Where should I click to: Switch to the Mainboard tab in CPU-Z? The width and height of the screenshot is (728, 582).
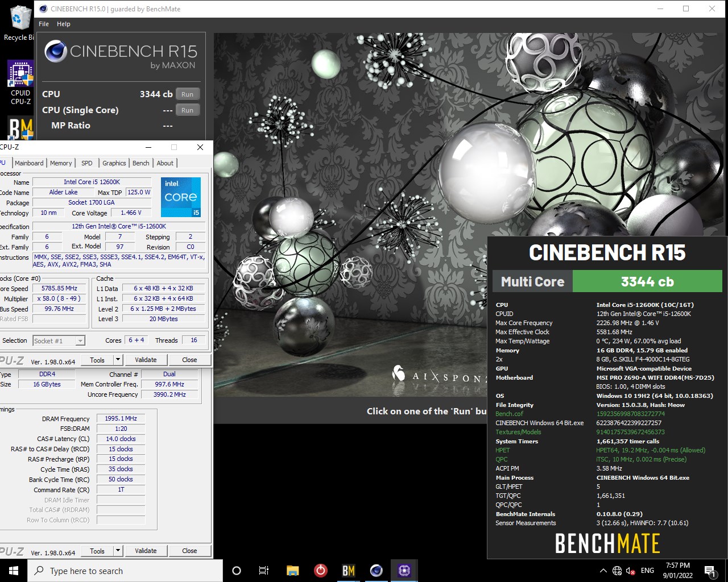click(29, 163)
